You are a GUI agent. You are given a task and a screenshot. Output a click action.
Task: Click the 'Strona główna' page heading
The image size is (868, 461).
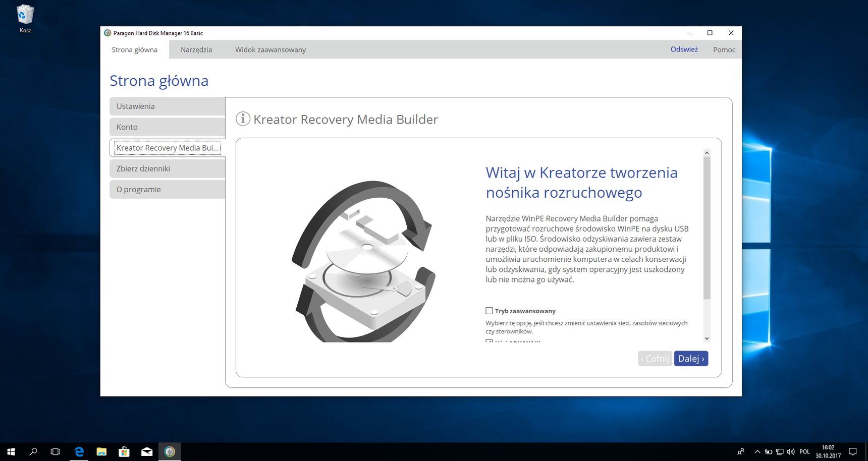159,81
